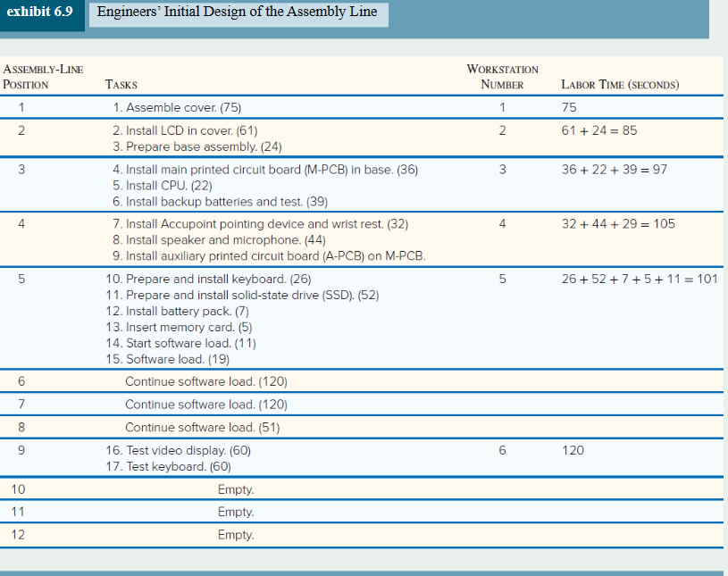Click workstation number '2' in the LCD row
This screenshot has width=728, height=576.
click(502, 130)
